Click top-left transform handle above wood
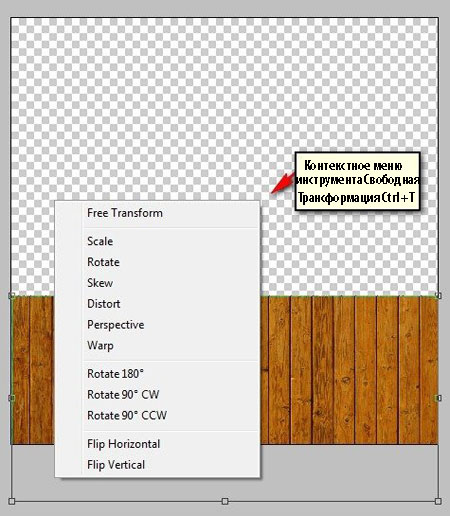Screen dimensions: 450x516 click(12, 295)
